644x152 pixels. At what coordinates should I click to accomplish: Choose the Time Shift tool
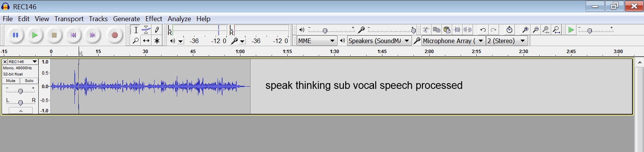click(146, 40)
